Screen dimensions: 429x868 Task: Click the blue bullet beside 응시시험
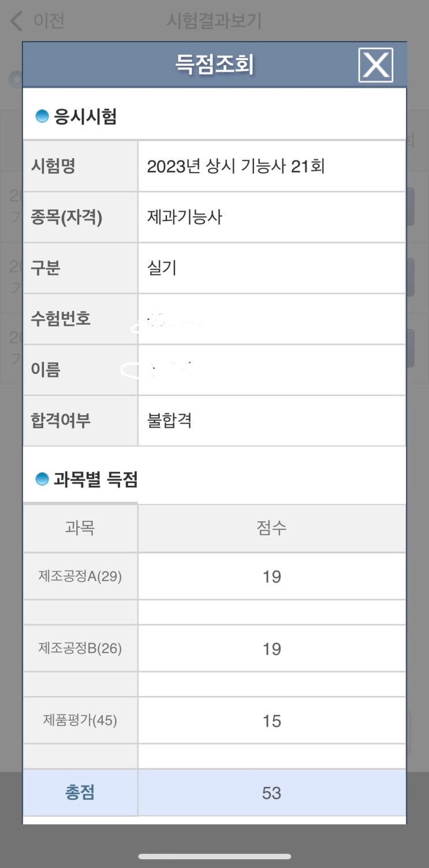[x=42, y=117]
